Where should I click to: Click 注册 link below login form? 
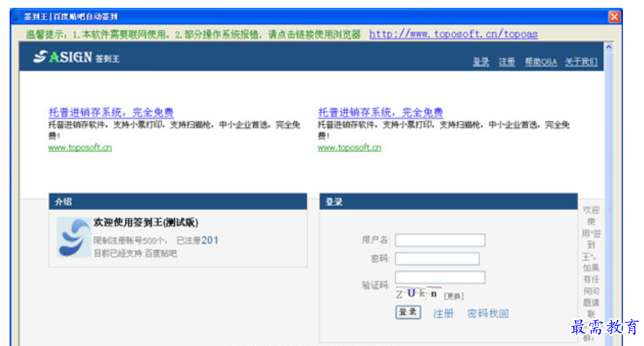coord(443,314)
